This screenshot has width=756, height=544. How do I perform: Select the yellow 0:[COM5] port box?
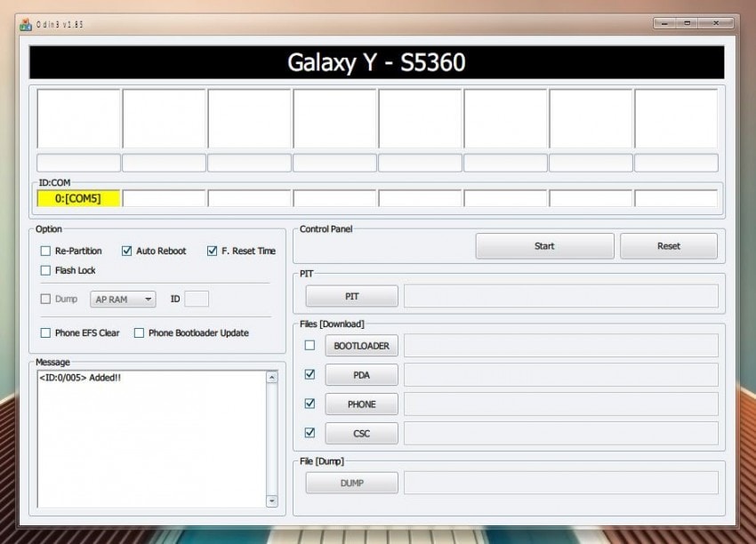pos(78,198)
